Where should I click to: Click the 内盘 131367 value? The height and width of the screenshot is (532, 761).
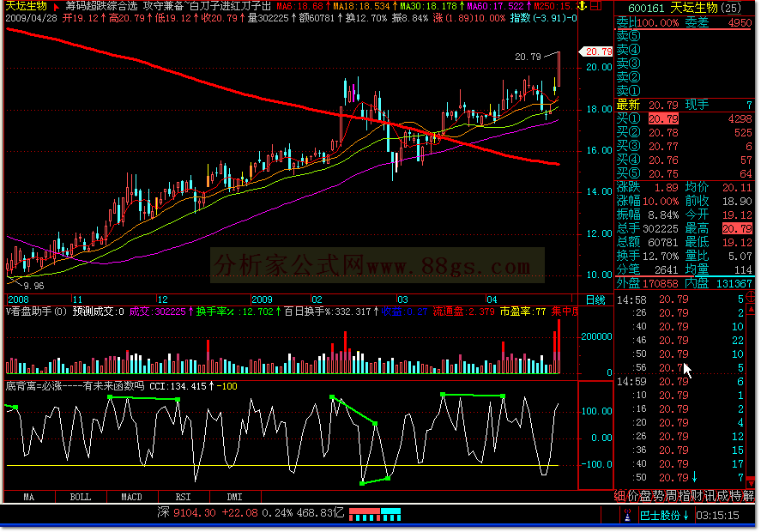click(x=734, y=283)
